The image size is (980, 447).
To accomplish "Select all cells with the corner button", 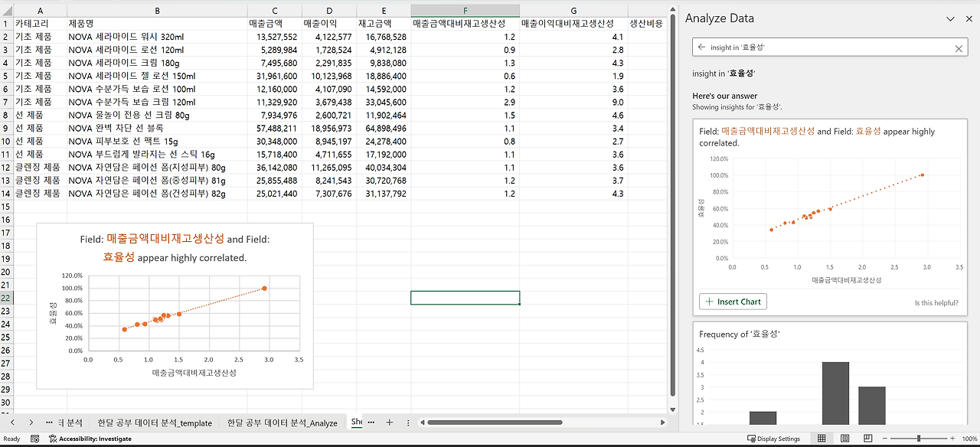I will [7, 11].
